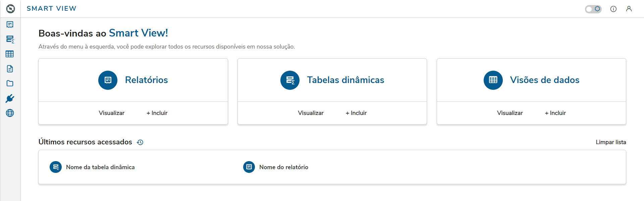Image resolution: width=644 pixels, height=201 pixels.
Task: Click the plug connector icon in sidebar
Action: (x=10, y=98)
